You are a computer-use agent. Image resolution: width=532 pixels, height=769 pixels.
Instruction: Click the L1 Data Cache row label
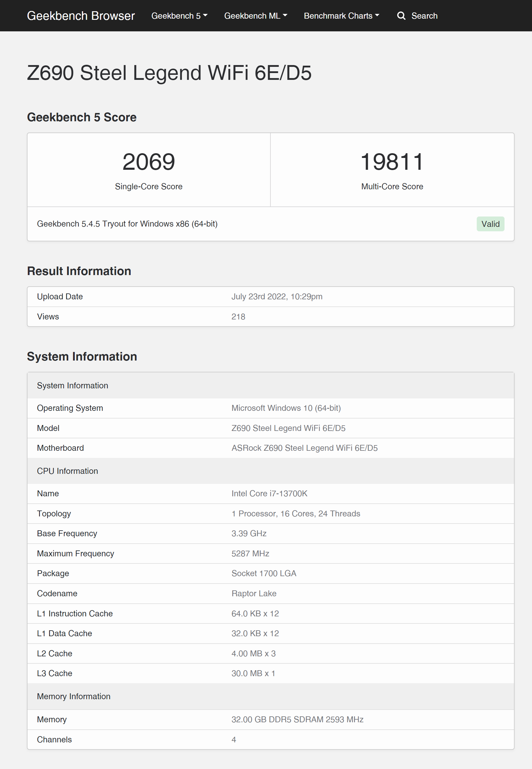[x=64, y=633]
